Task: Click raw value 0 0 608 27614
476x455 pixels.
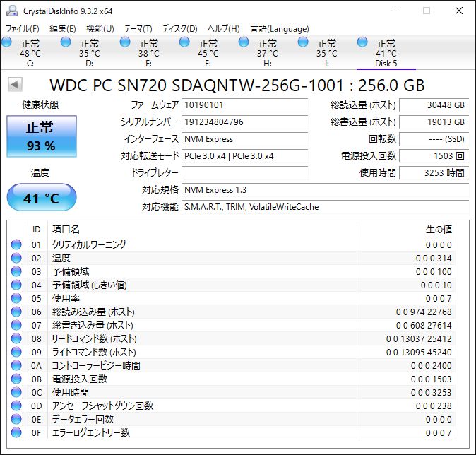Action: point(424,325)
